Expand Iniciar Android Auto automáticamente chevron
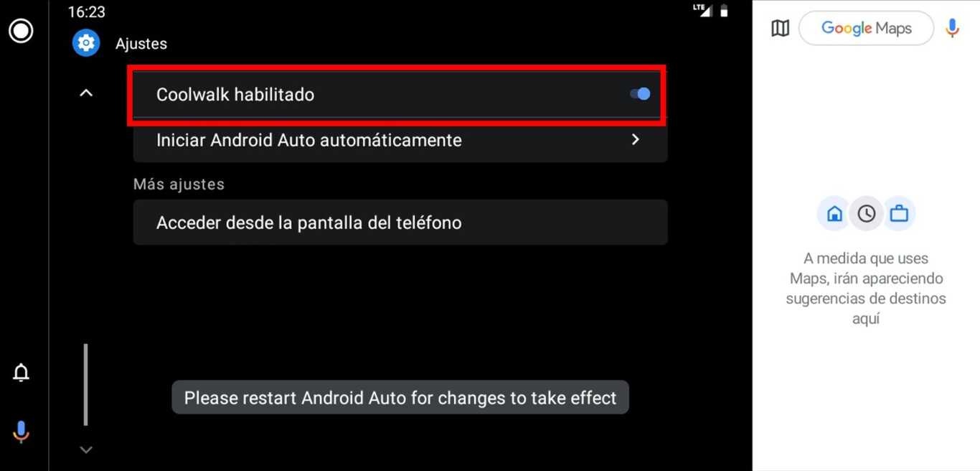The width and height of the screenshot is (980, 471). (635, 139)
